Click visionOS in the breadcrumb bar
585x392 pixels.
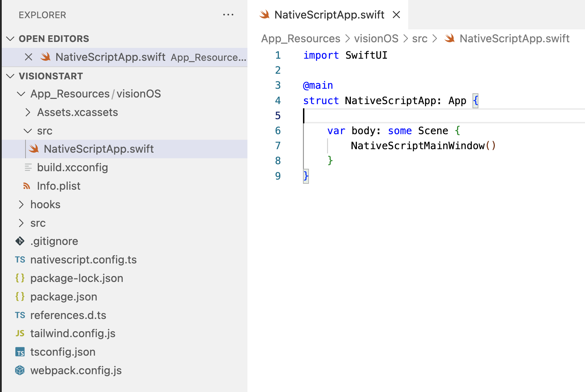click(x=376, y=38)
